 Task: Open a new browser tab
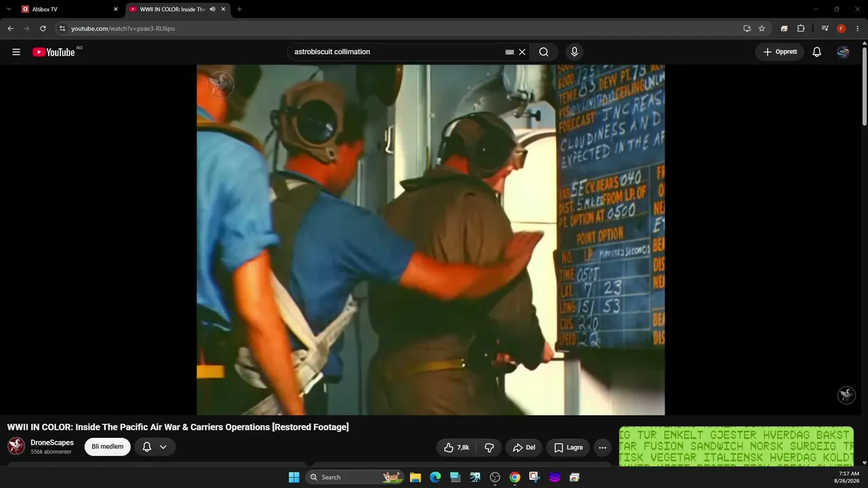click(x=239, y=9)
